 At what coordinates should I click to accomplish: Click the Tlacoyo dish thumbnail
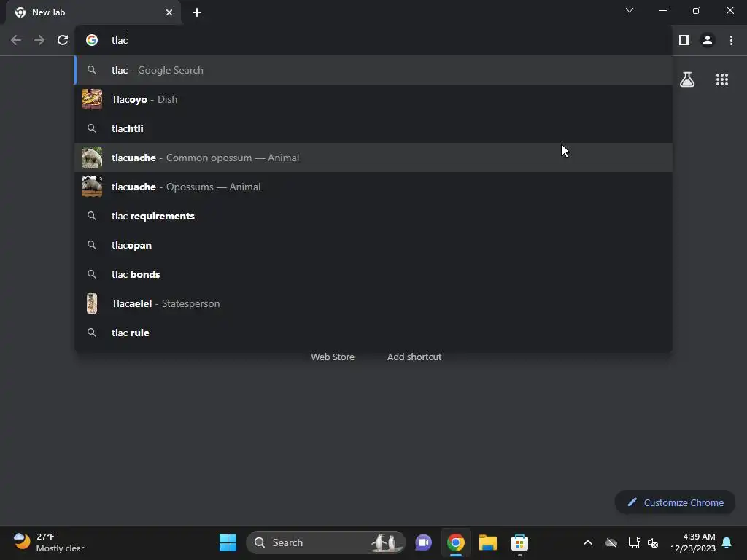92,99
